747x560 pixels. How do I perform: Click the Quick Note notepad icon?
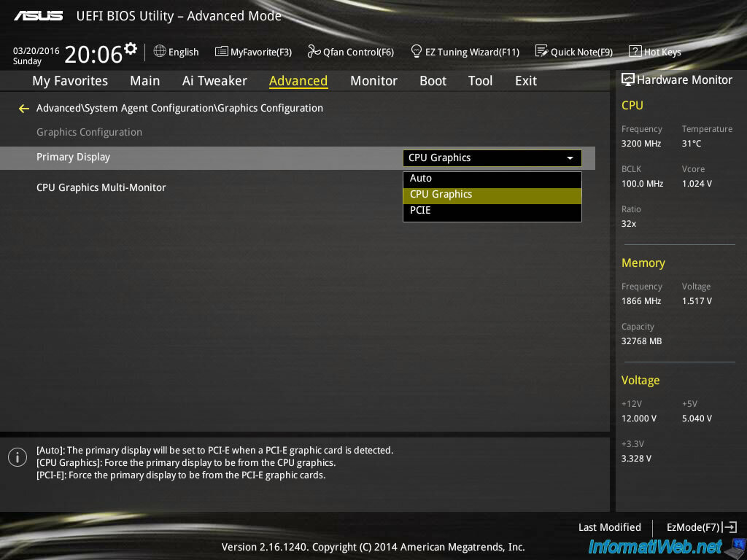(x=541, y=51)
